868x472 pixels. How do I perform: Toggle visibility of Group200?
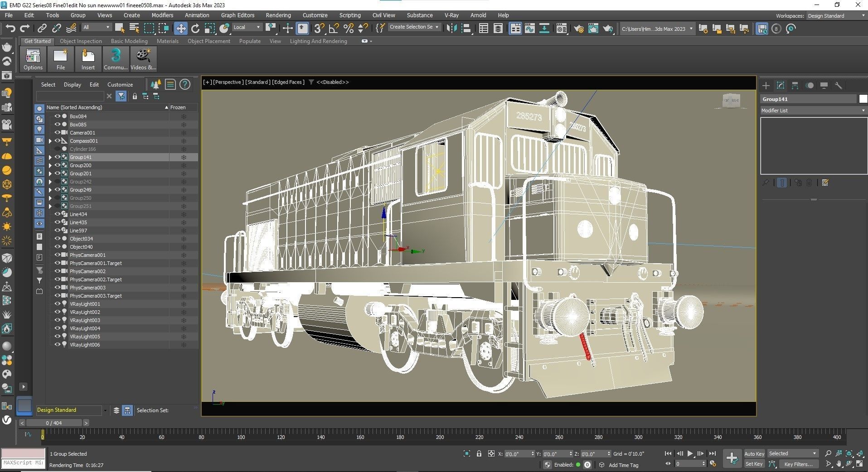(58, 165)
